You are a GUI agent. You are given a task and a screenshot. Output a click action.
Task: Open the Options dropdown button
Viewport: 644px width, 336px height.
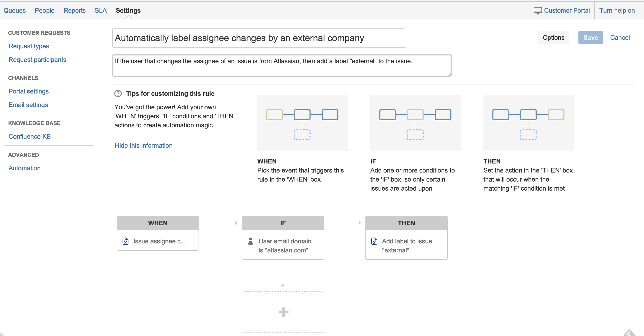click(x=553, y=38)
